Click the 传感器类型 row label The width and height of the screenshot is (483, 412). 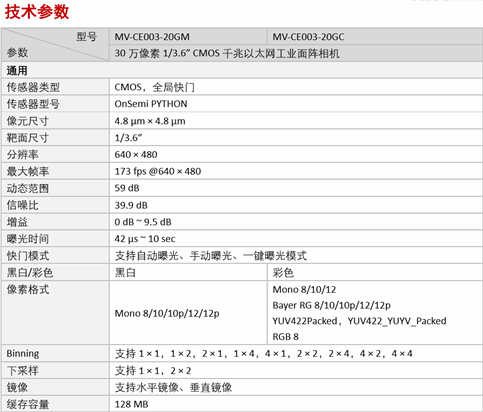[33, 87]
